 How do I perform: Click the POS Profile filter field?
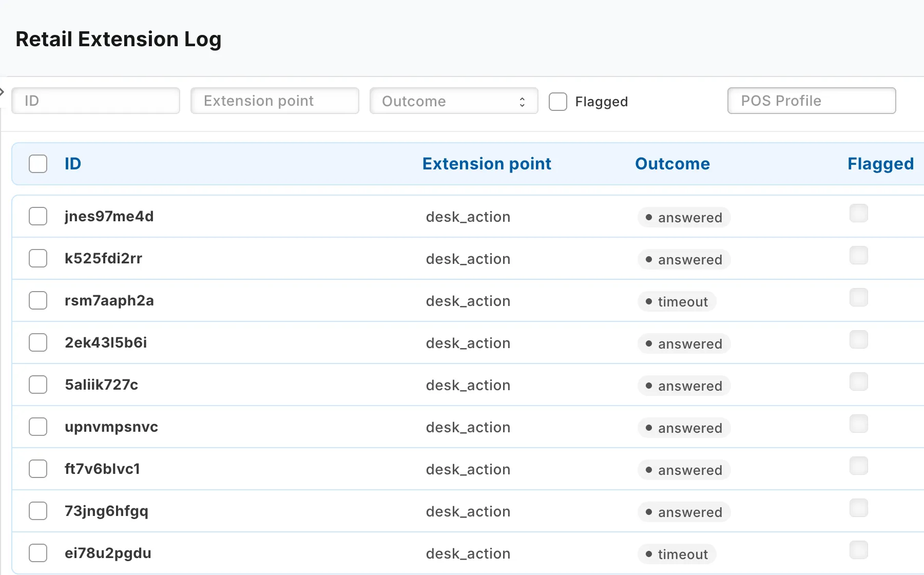(812, 101)
